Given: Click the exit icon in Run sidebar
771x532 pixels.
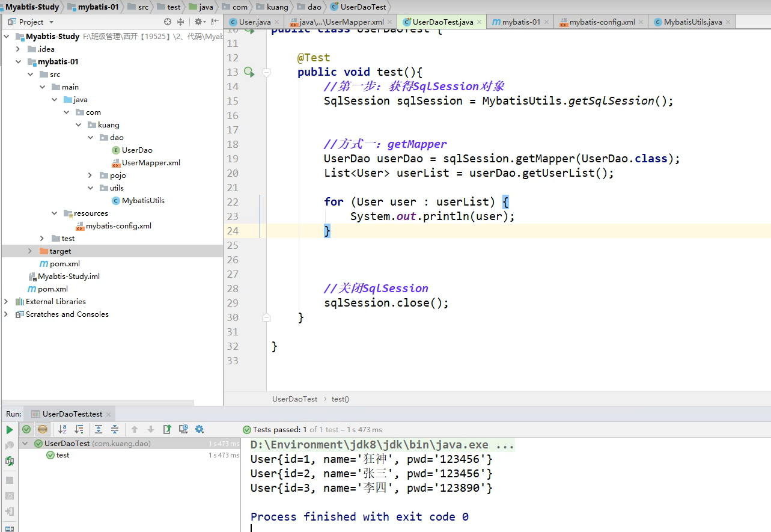Looking at the screenshot, I should [x=10, y=512].
